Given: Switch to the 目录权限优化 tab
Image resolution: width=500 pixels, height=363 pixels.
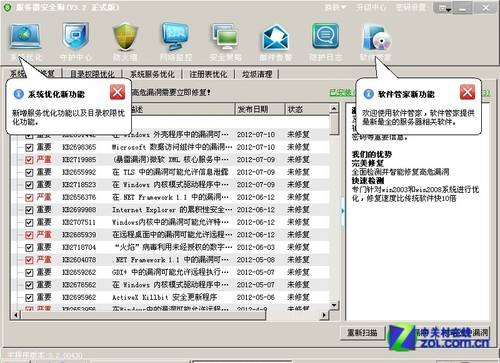Looking at the screenshot, I should point(92,74).
